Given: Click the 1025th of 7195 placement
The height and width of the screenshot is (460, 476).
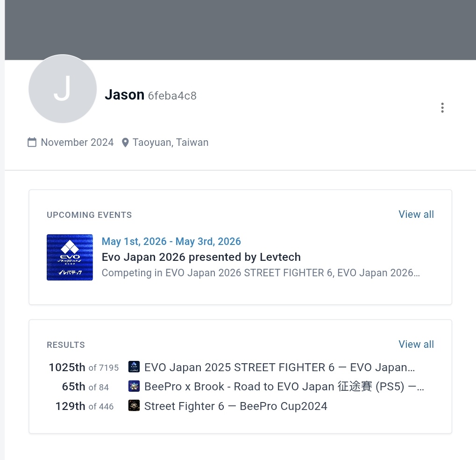Looking at the screenshot, I should tap(84, 367).
